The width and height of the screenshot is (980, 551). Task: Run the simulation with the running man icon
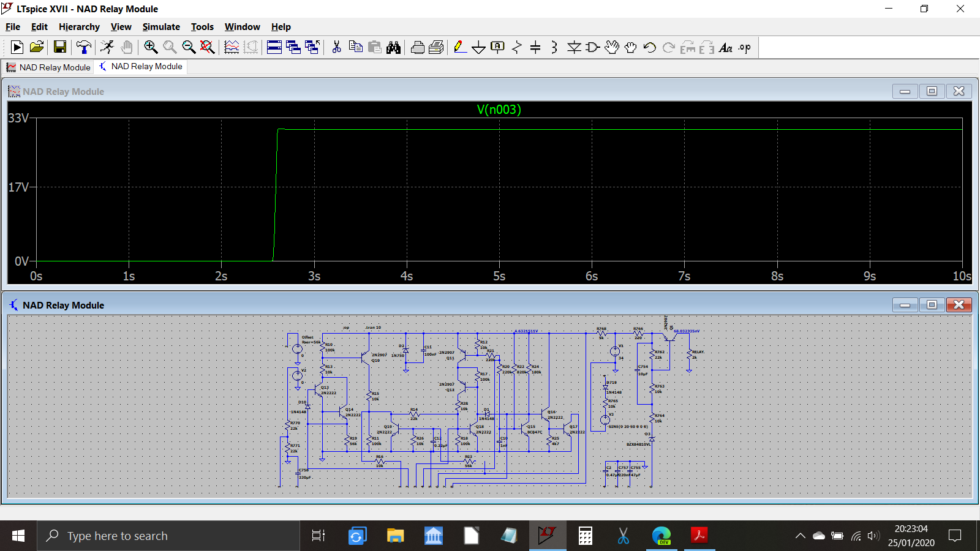click(107, 47)
